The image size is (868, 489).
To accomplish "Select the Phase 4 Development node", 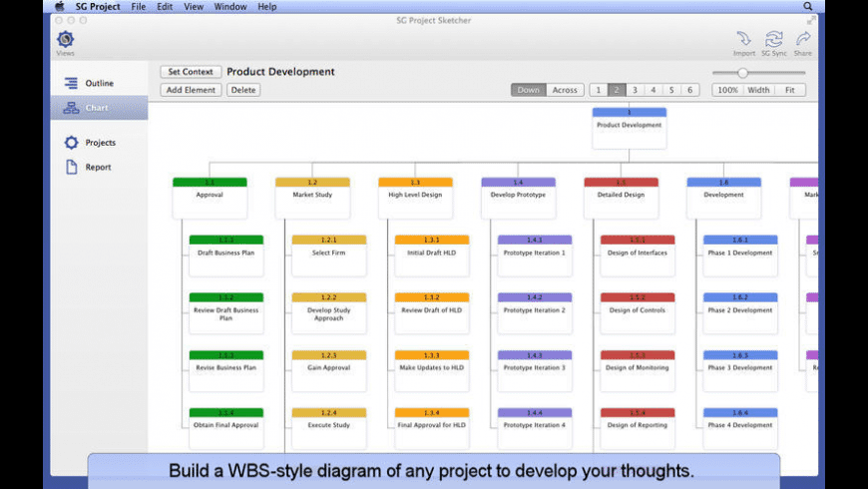I will pyautogui.click(x=740, y=428).
